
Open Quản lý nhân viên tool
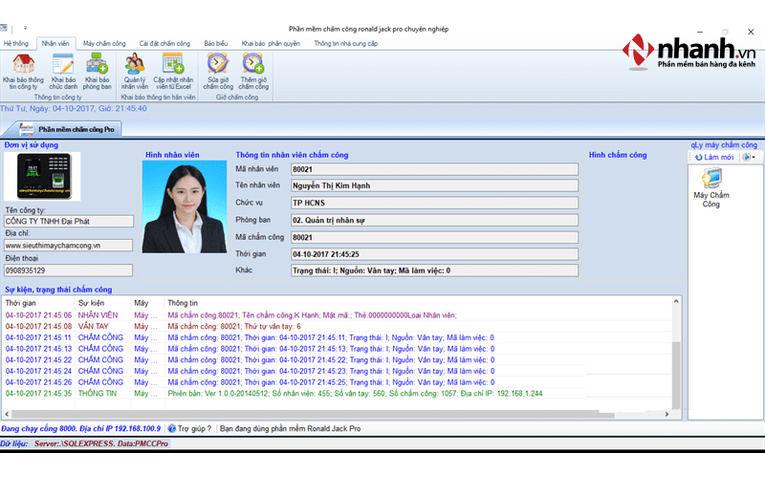(x=135, y=72)
